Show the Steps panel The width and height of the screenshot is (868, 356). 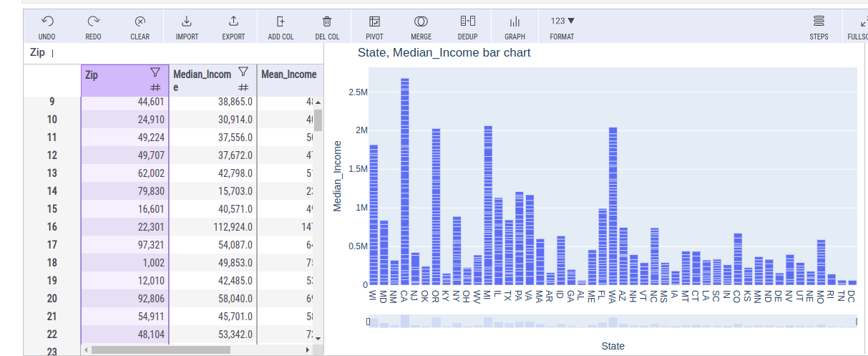[x=819, y=21]
